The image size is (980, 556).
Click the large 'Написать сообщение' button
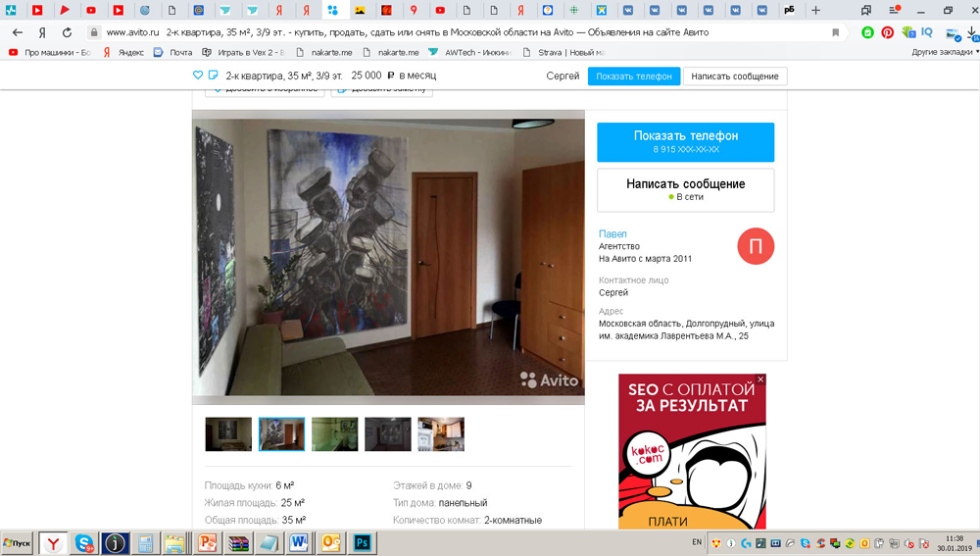tap(686, 190)
